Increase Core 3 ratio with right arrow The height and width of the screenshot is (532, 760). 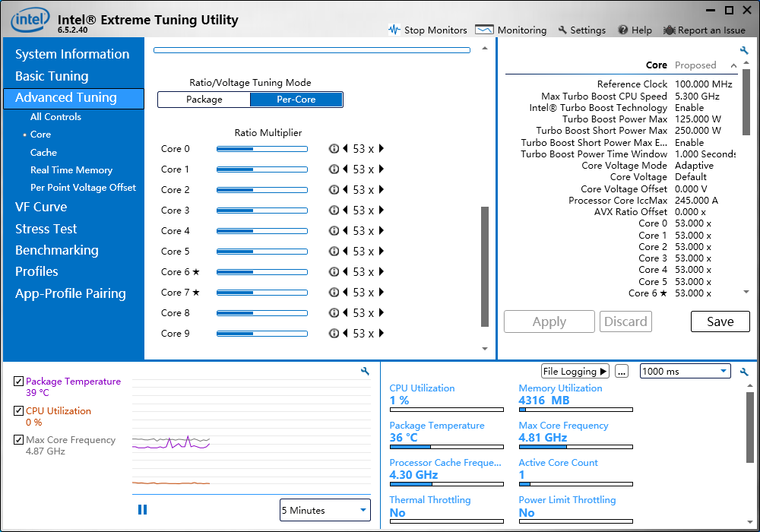[x=382, y=211]
